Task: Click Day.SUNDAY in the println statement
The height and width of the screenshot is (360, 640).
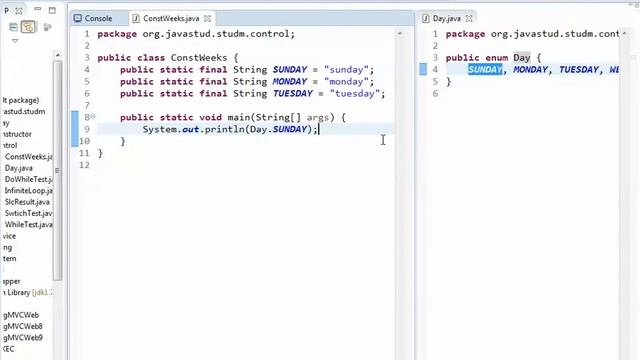Action: [x=278, y=129]
